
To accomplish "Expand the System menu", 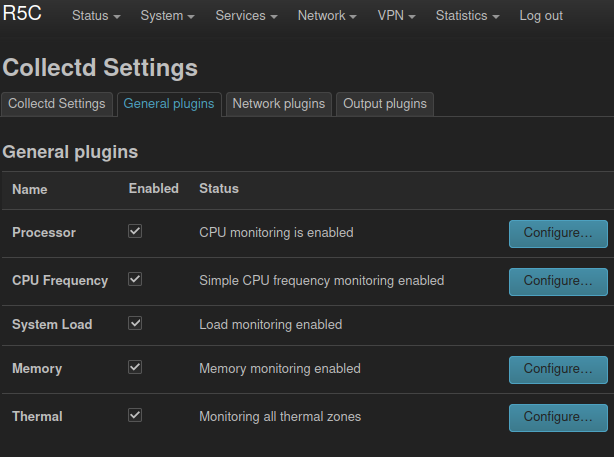I will tap(167, 16).
